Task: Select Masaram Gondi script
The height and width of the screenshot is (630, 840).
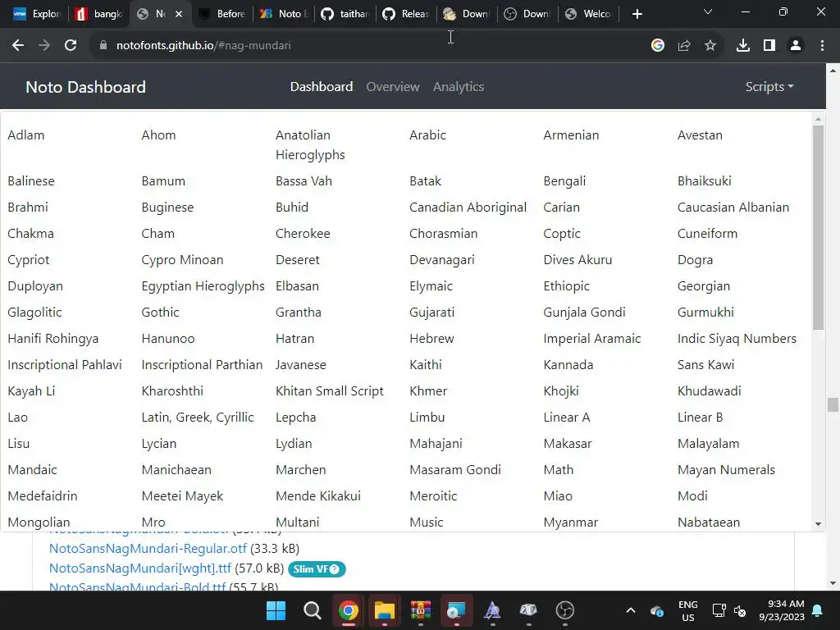Action: point(455,470)
